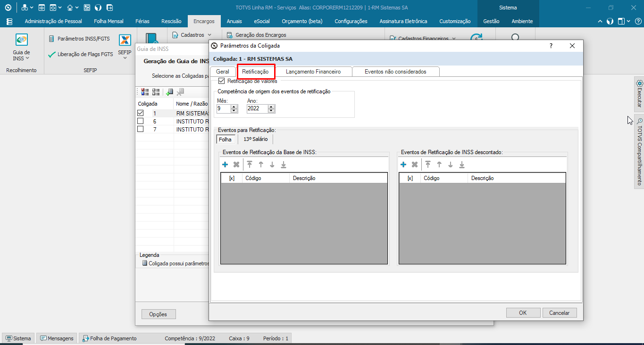
Task: Increase the Mês value with the up arrow
Action: (234, 107)
